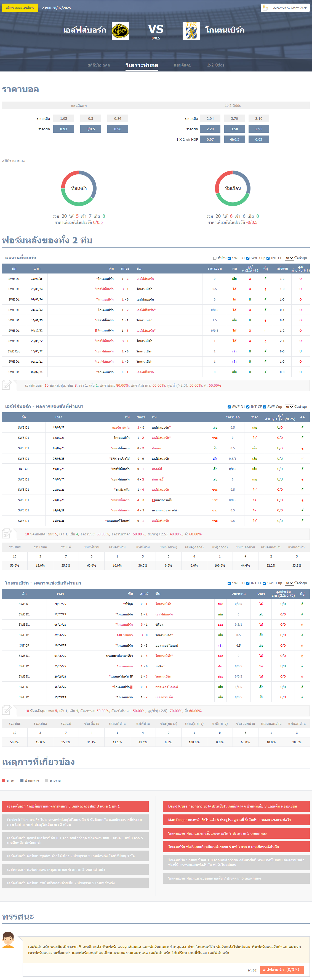The image size is (312, 980).
Task: Click the closing 1x2 home odds 2.20
Action: (x=210, y=129)
